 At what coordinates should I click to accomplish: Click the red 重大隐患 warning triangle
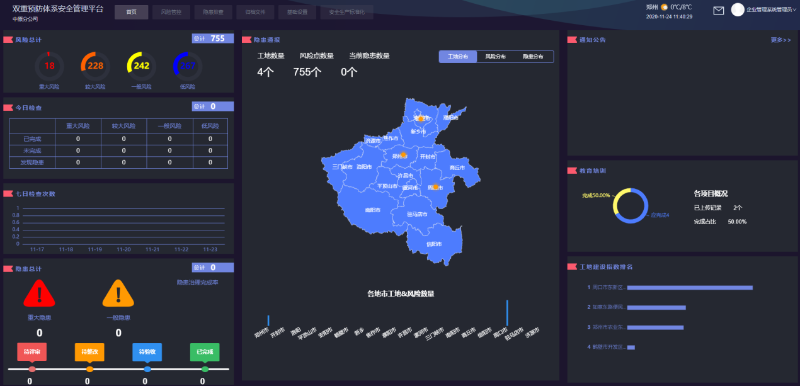tap(39, 294)
